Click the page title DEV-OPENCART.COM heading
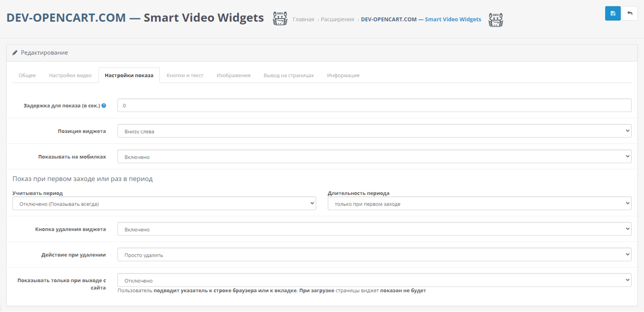644x312 pixels. 135,18
